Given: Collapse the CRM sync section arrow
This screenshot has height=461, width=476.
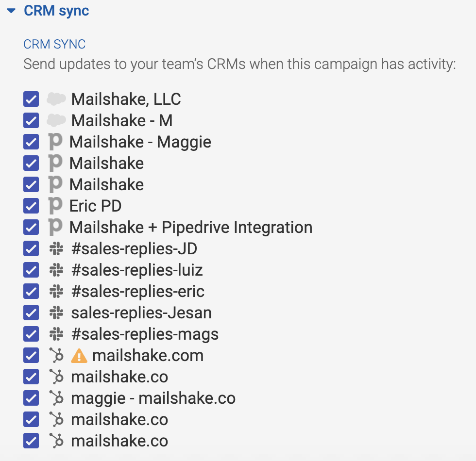Looking at the screenshot, I should point(12,11).
